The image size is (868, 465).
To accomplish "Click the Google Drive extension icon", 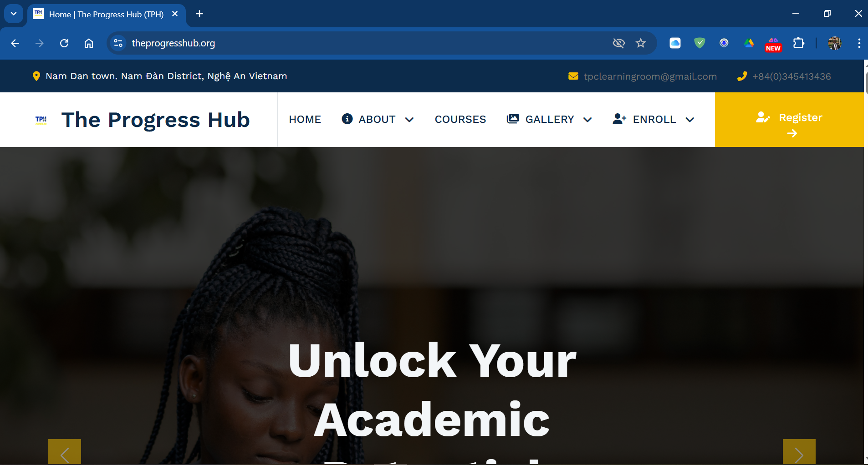I will [749, 43].
